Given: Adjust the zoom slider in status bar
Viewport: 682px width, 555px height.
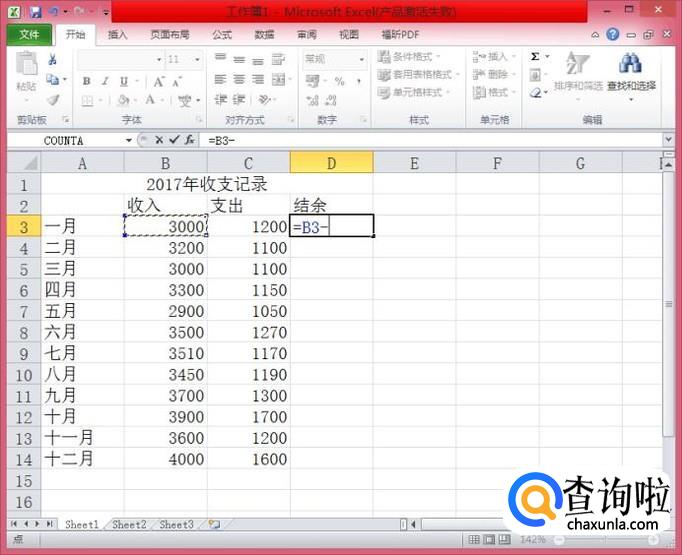Looking at the screenshot, I should 606,540.
